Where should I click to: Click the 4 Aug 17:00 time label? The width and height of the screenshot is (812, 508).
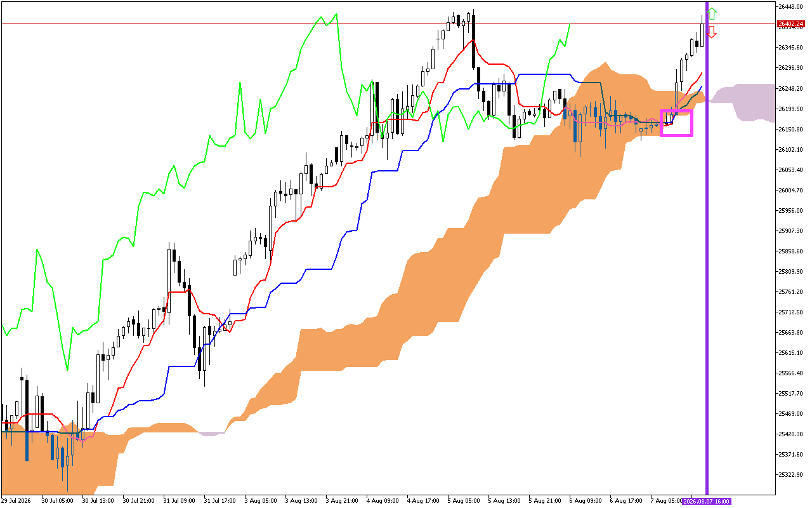423,501
